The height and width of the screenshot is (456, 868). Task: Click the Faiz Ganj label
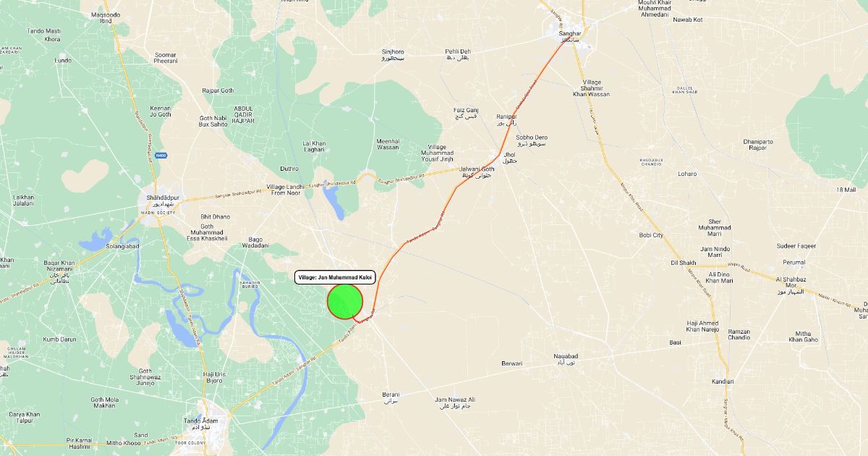[466, 109]
